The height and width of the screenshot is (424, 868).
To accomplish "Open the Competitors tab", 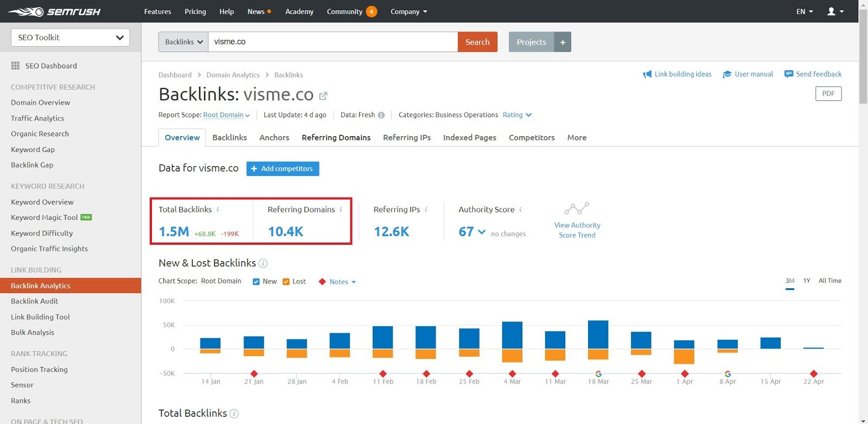I will [x=532, y=138].
